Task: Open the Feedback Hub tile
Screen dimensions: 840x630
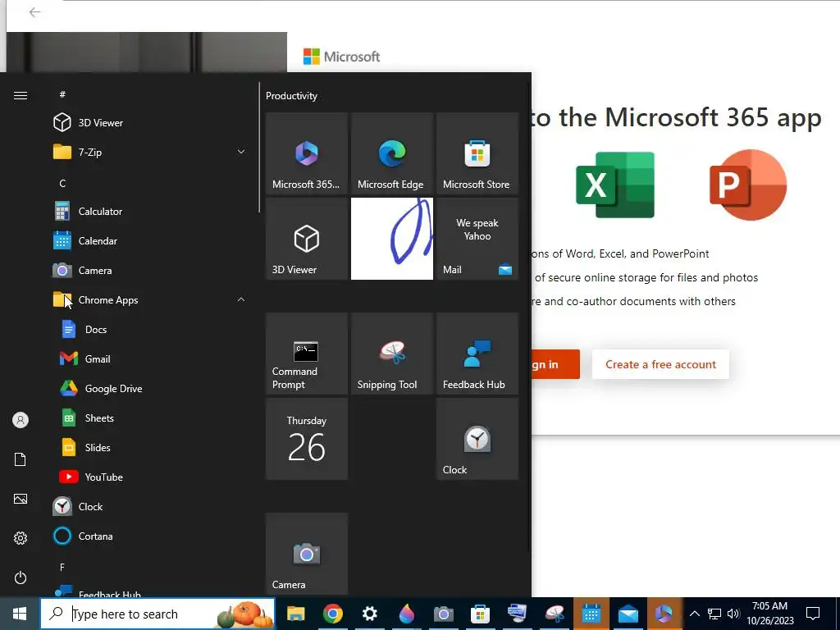Action: click(477, 354)
